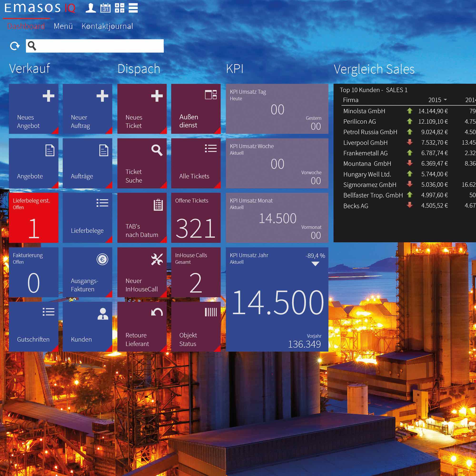The image size is (476, 476).
Task: Open Retoure Lieferant undo-arrow tile
Action: pyautogui.click(x=142, y=327)
